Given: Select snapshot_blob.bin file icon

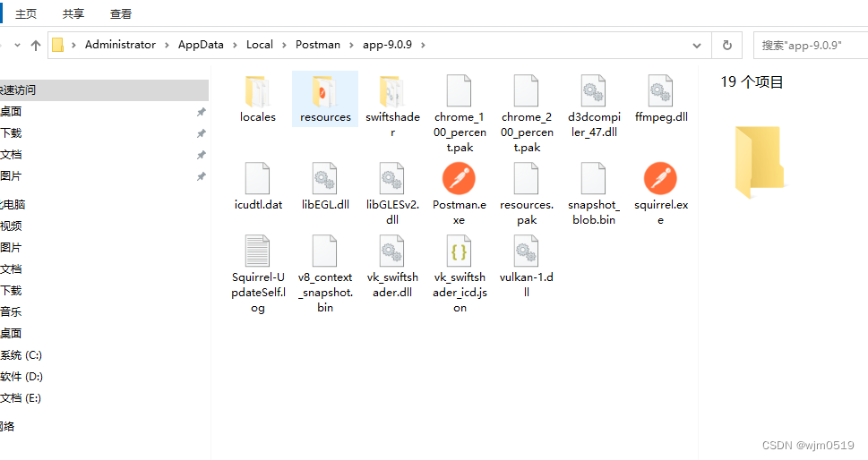Looking at the screenshot, I should pyautogui.click(x=593, y=179).
